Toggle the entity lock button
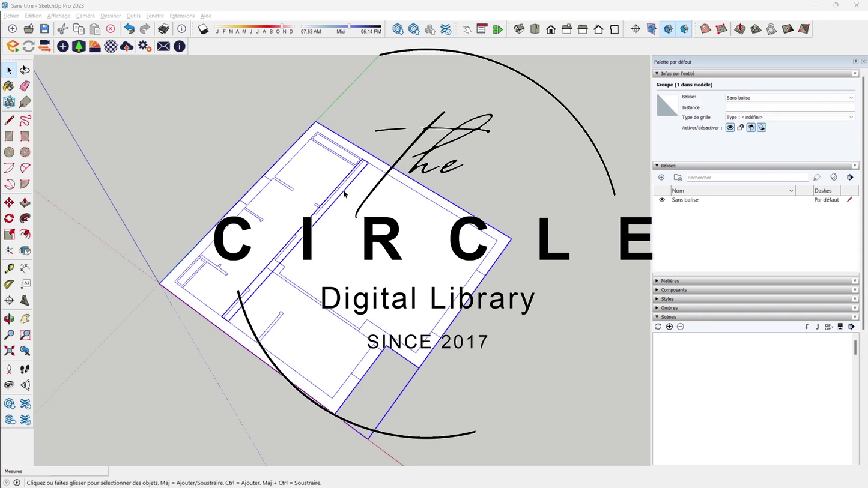The height and width of the screenshot is (488, 868). point(741,128)
